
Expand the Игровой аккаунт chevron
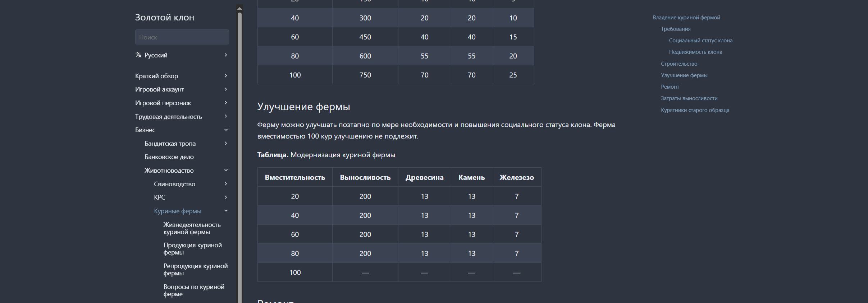click(x=226, y=89)
